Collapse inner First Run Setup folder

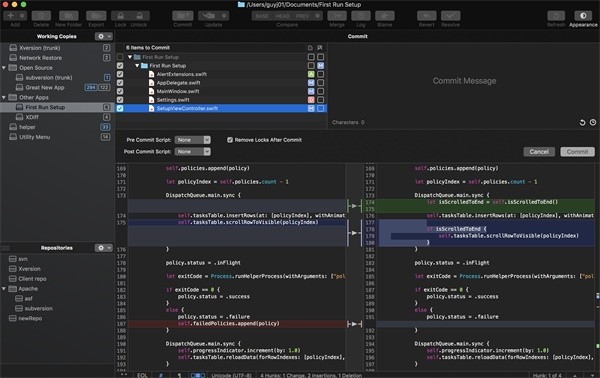click(137, 65)
